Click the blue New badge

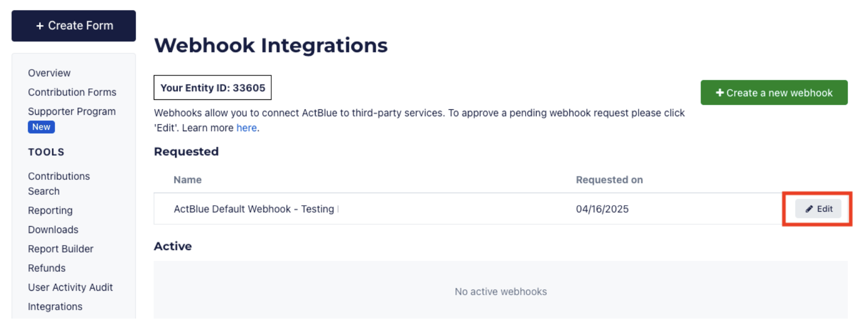pyautogui.click(x=41, y=127)
